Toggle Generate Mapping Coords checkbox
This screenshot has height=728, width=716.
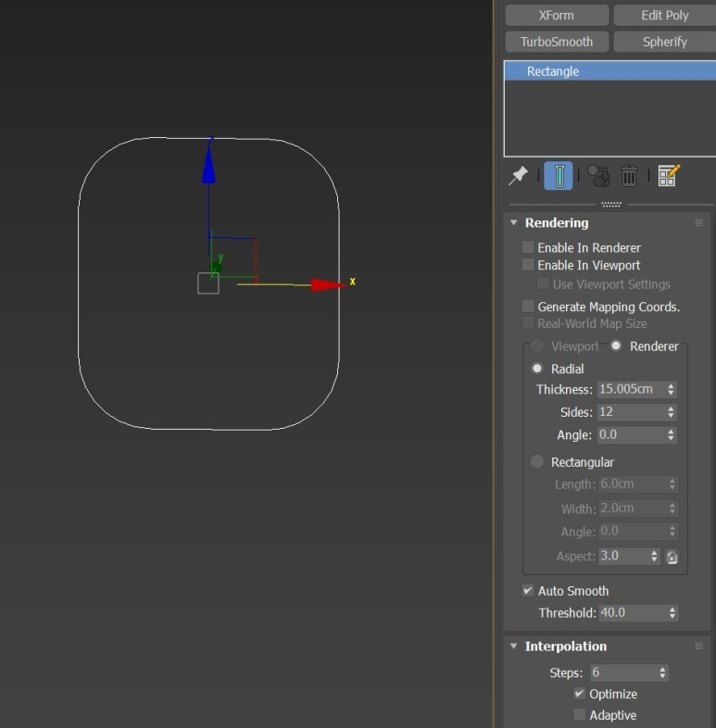click(x=528, y=307)
